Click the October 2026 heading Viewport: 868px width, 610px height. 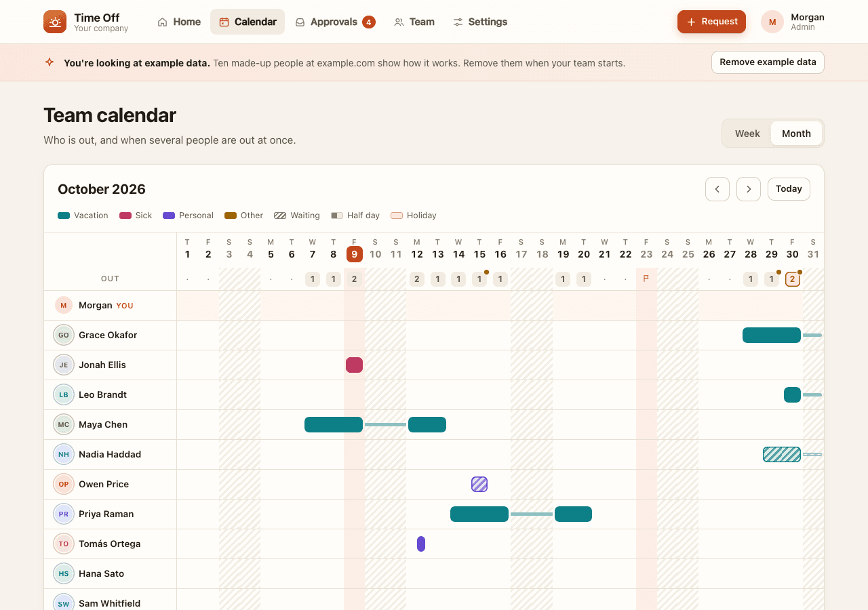pos(102,189)
